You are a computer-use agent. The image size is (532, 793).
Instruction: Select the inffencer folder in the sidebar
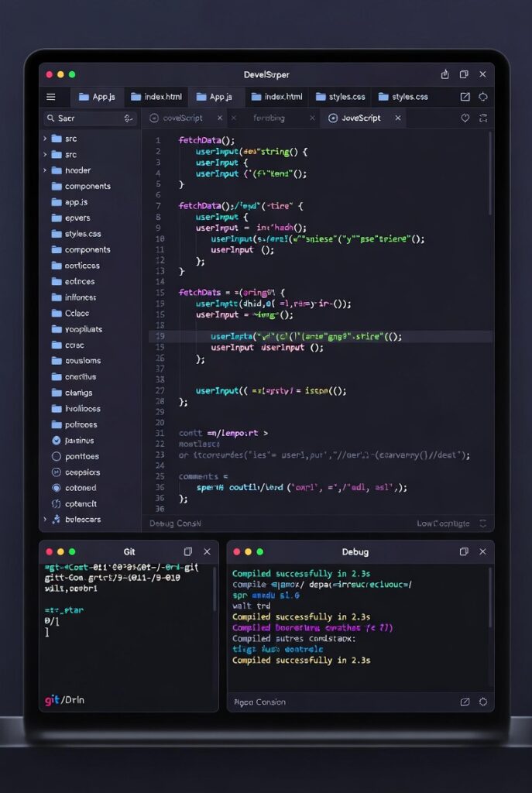coord(74,297)
